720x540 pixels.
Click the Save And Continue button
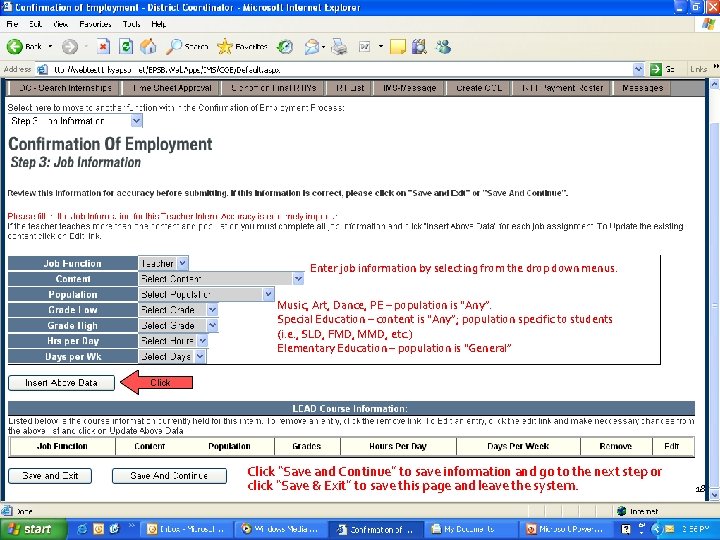169,476
